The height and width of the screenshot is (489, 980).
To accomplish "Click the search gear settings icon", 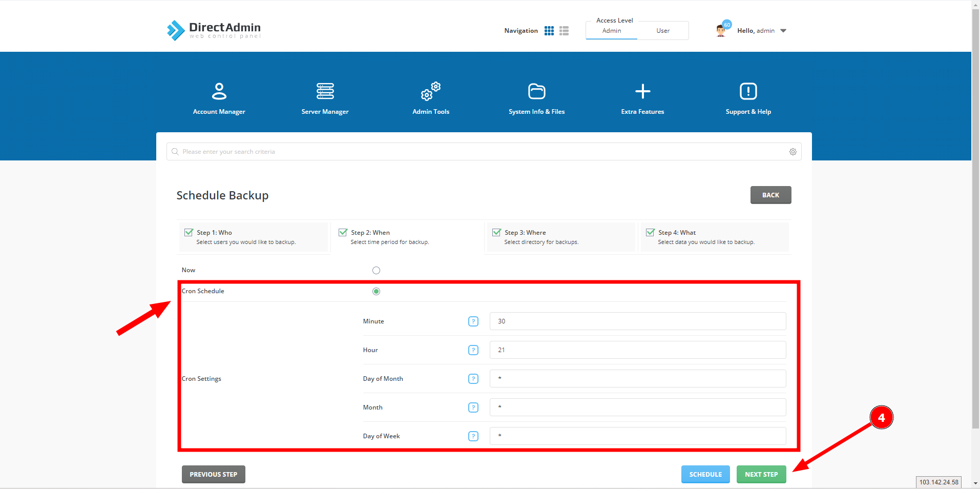I will click(x=793, y=152).
